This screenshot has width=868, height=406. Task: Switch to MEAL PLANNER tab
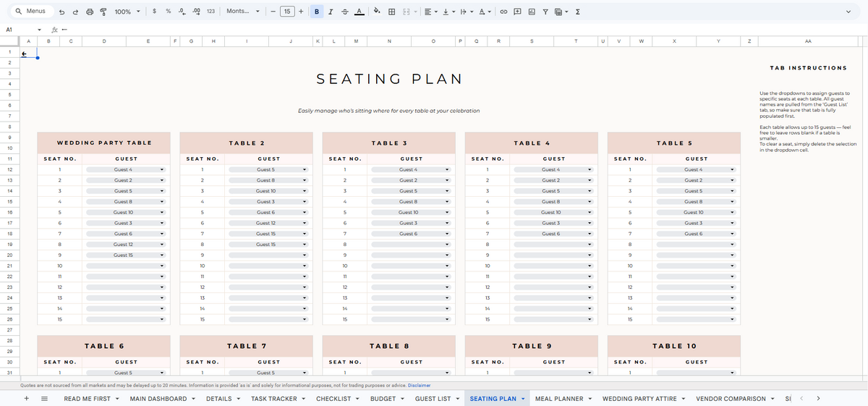click(559, 399)
